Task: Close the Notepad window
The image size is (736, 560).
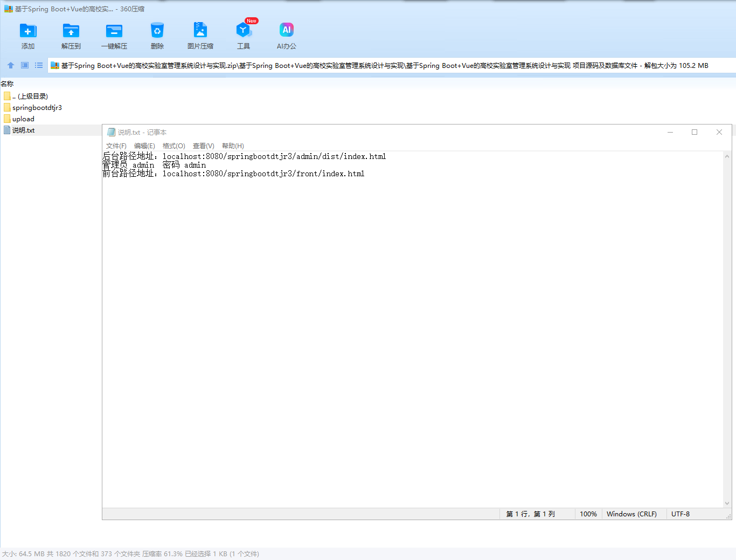Action: coord(719,132)
